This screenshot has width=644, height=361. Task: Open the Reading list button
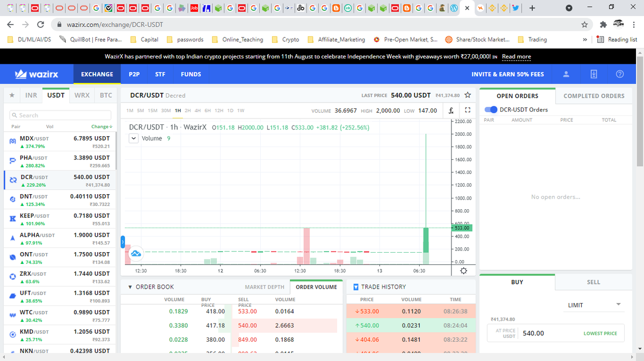[x=617, y=40]
